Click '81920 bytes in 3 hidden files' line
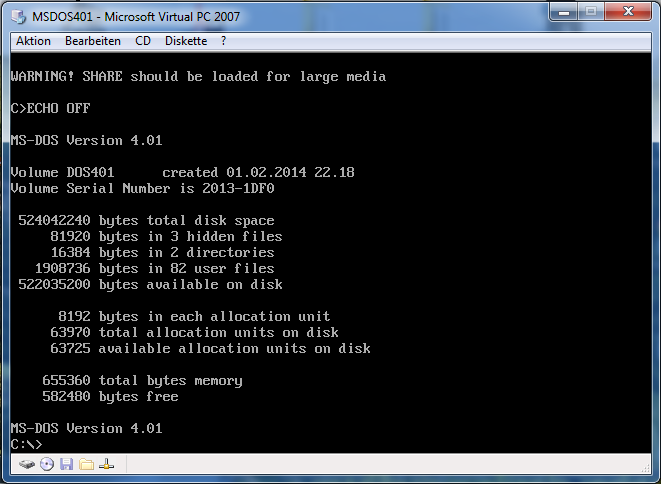The width and height of the screenshot is (661, 484). click(x=167, y=237)
